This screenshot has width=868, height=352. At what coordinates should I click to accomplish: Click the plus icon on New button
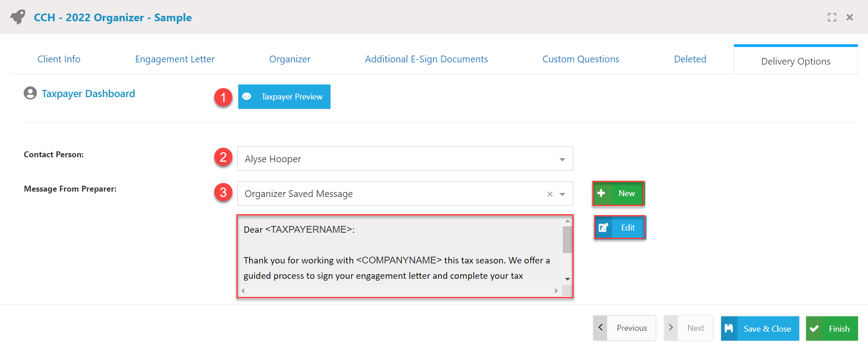coord(601,193)
